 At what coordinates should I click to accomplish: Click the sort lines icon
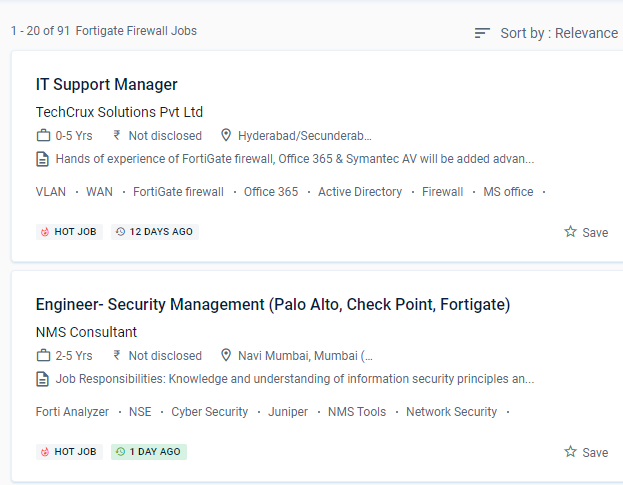coord(482,33)
